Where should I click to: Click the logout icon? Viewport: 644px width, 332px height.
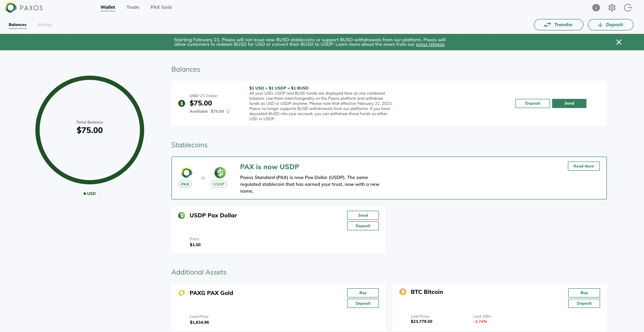pos(628,8)
